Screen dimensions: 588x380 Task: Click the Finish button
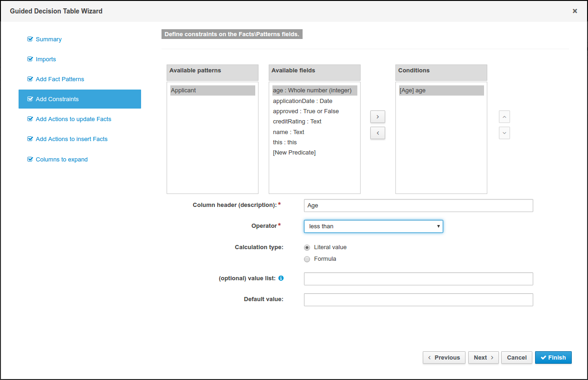(x=553, y=358)
